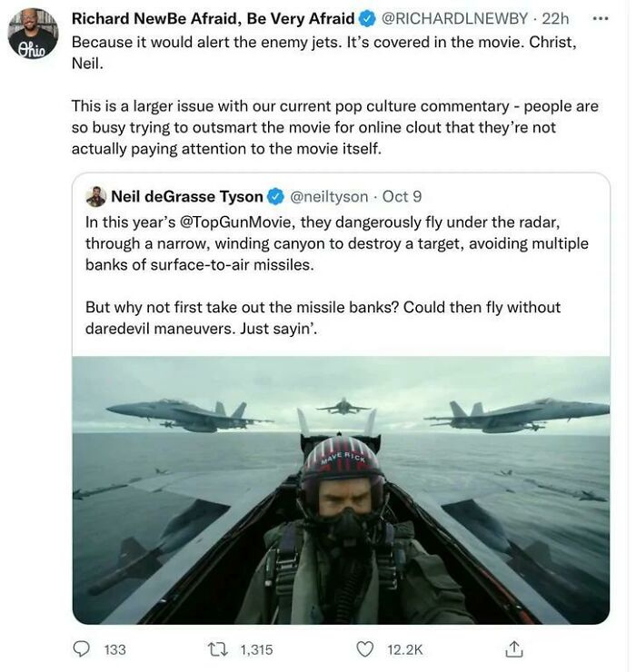This screenshot has height=672, width=636.
Task: Like the tweet with heart icon
Action: [x=365, y=649]
